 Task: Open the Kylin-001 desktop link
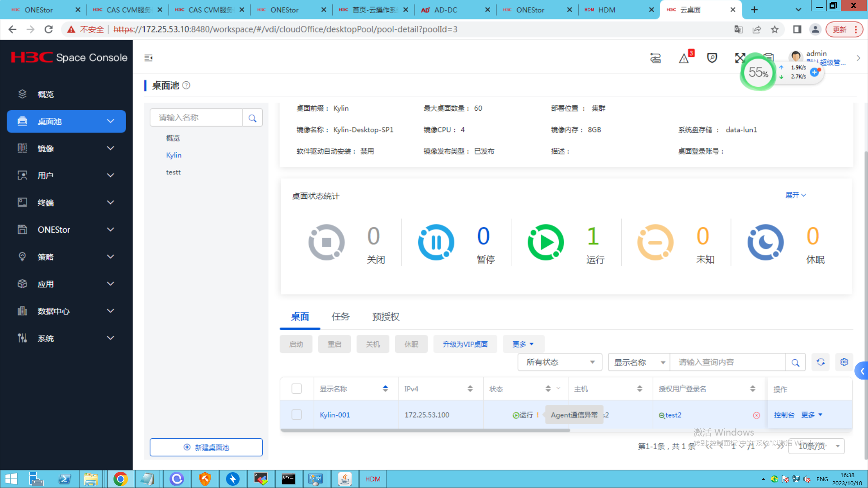click(x=335, y=415)
